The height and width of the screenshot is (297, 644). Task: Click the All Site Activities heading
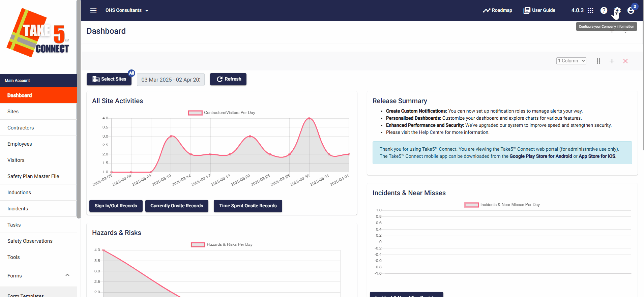[x=117, y=101]
